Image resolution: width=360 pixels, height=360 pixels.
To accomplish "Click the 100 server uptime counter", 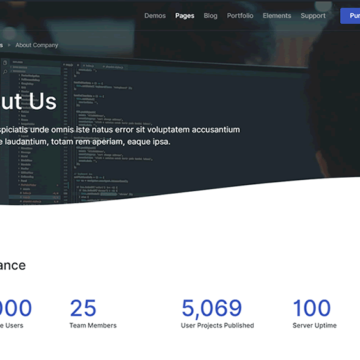I will (x=312, y=308).
